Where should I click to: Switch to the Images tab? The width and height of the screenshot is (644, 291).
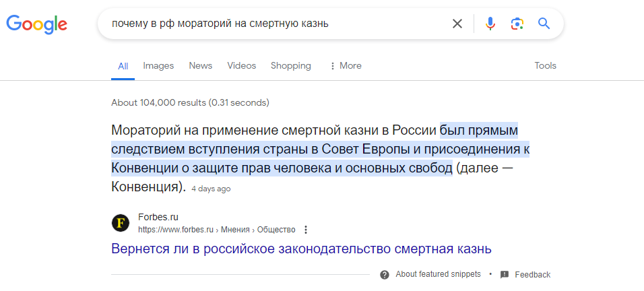tap(158, 65)
